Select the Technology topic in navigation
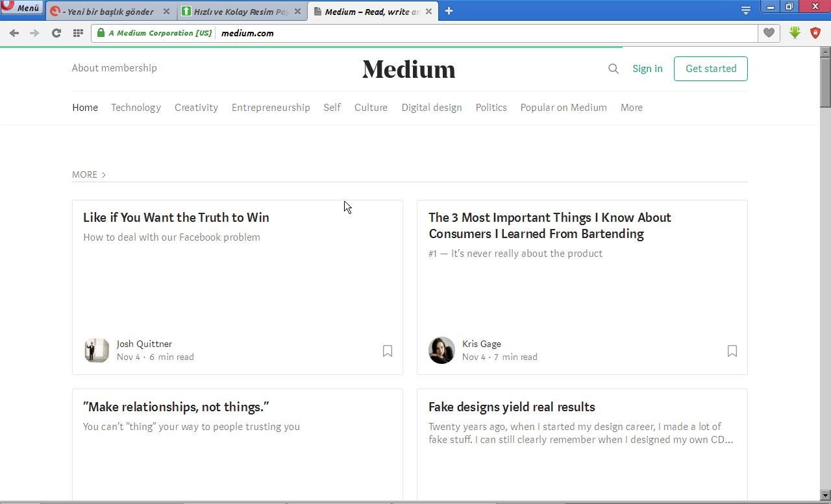This screenshot has height=504, width=831. pyautogui.click(x=136, y=108)
